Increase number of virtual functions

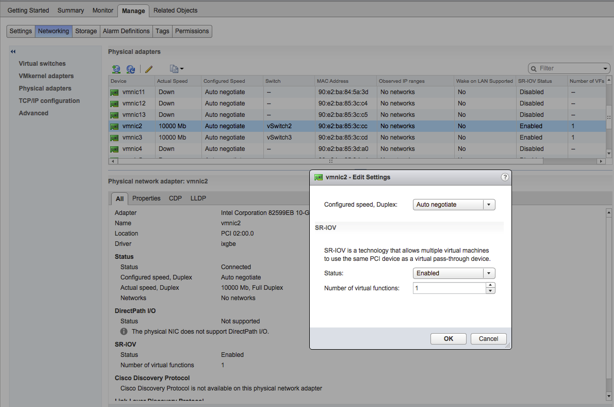coord(490,285)
